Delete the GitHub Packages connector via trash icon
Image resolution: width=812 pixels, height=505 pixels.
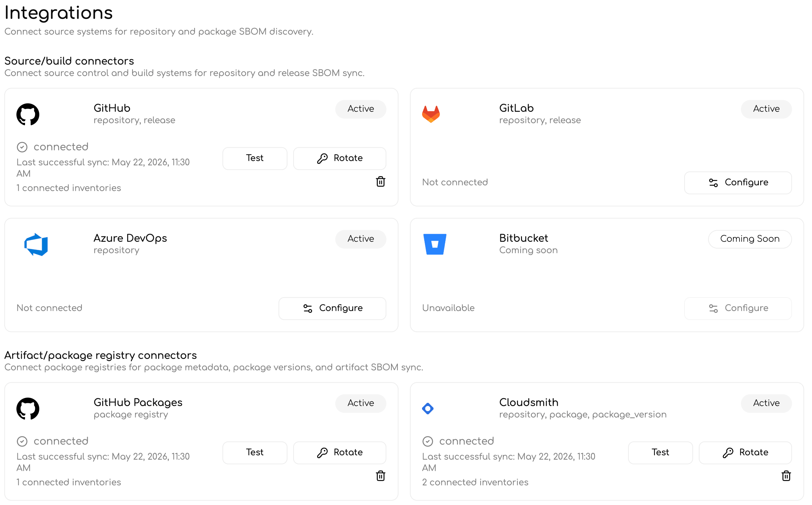[x=381, y=476]
